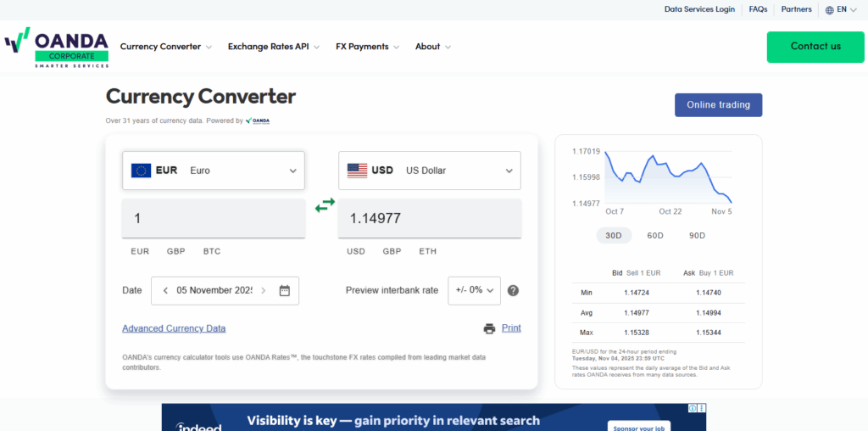Click the Contact us button
This screenshot has width=868, height=431.
pos(815,47)
